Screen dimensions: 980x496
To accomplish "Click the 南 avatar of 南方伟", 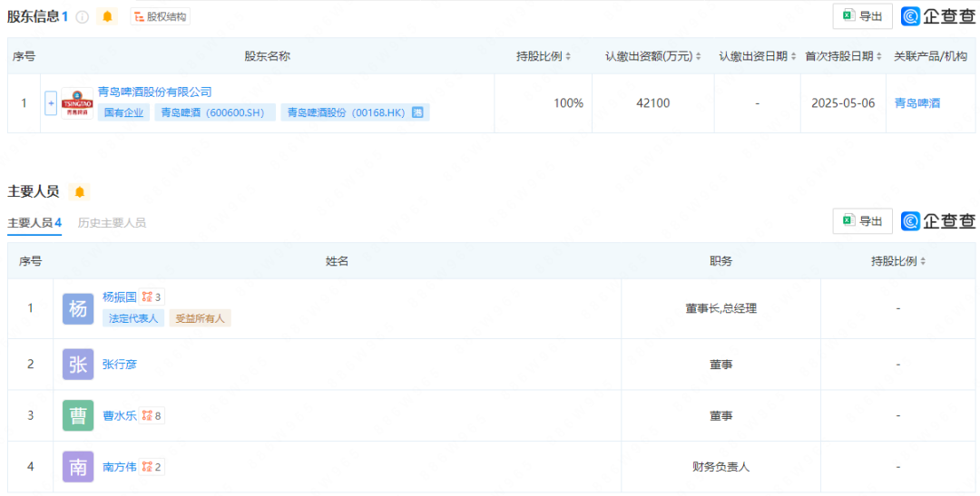I will [x=78, y=467].
